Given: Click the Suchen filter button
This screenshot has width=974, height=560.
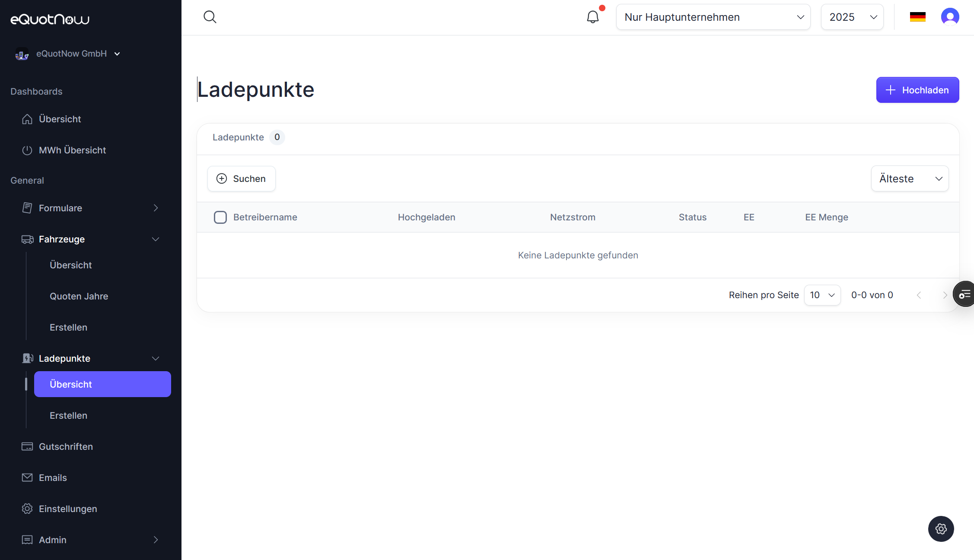Looking at the screenshot, I should coord(241,178).
